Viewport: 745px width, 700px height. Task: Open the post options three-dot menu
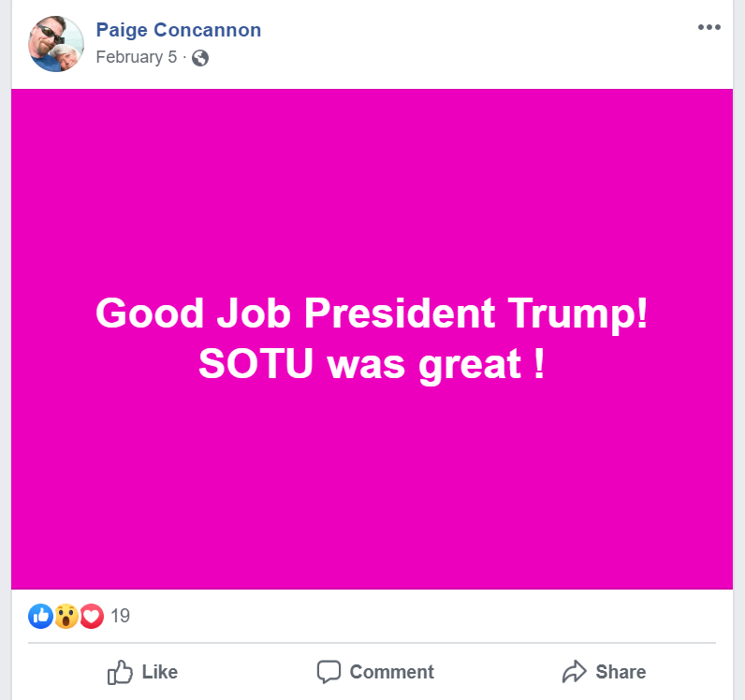(708, 27)
